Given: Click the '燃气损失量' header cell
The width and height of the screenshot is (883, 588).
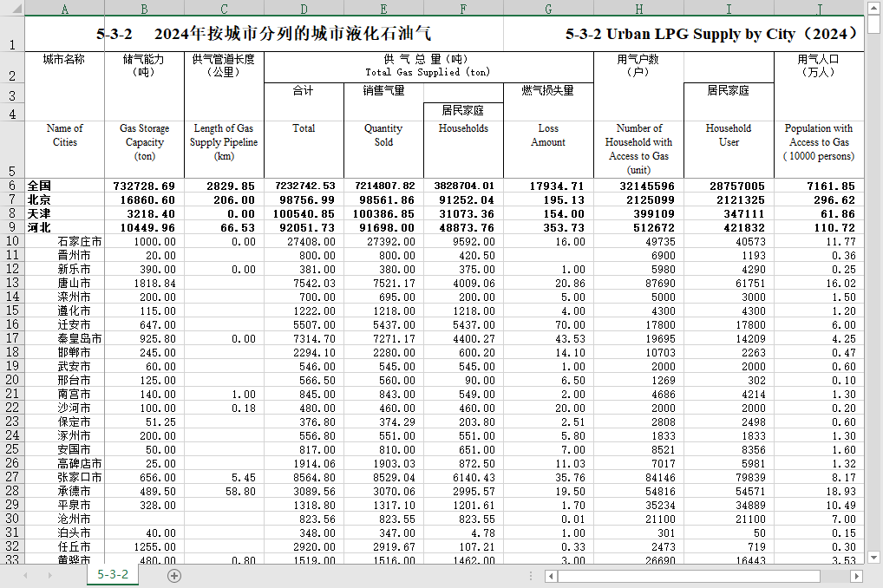Looking at the screenshot, I should (x=548, y=91).
